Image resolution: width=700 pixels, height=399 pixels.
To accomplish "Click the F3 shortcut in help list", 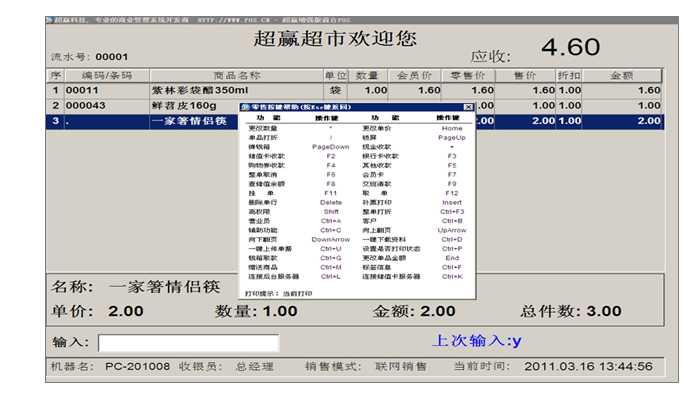I will [452, 156].
